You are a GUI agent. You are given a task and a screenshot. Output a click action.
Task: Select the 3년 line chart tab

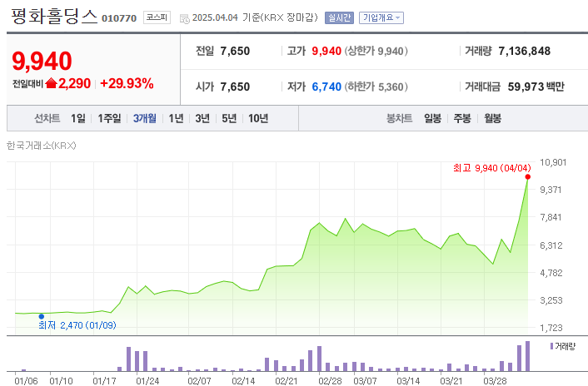[x=202, y=118]
